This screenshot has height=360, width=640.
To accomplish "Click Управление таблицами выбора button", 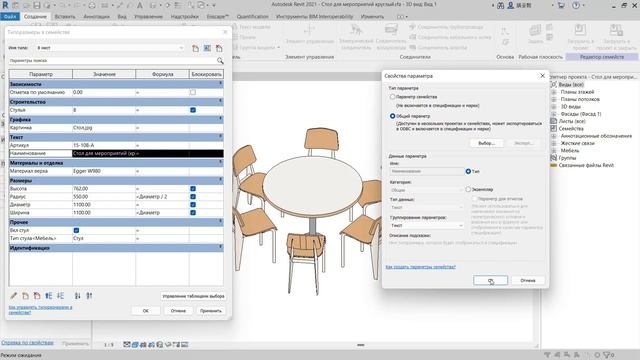I will pyautogui.click(x=193, y=296).
